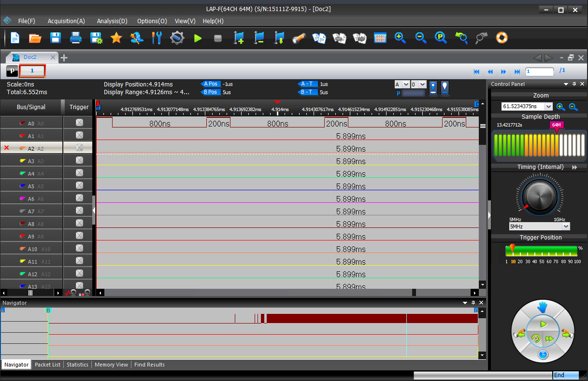Click flag icon with green down arrow
Viewport: 588px width, 381px height.
coord(279,38)
